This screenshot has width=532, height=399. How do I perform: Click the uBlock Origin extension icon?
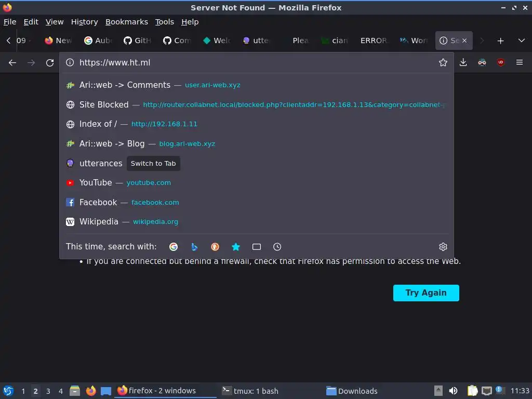tap(500, 62)
